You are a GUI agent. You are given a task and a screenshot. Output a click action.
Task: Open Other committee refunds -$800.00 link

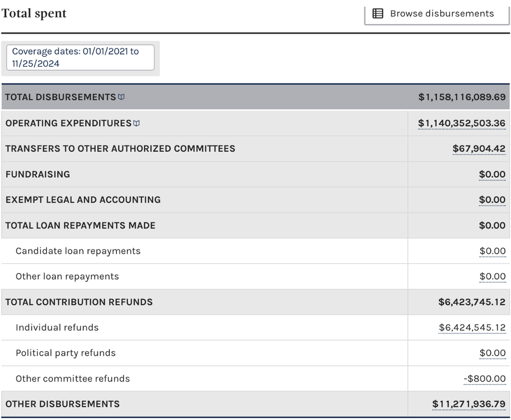tap(484, 379)
